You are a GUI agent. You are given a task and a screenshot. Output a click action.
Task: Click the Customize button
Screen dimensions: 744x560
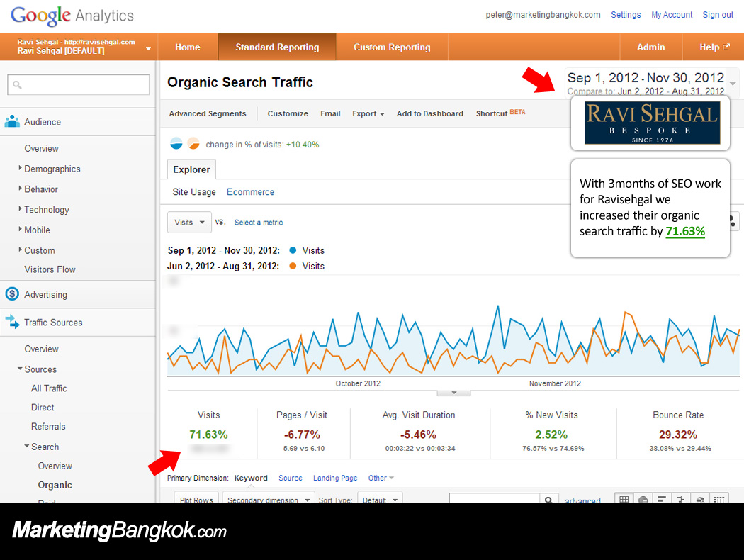tap(288, 113)
